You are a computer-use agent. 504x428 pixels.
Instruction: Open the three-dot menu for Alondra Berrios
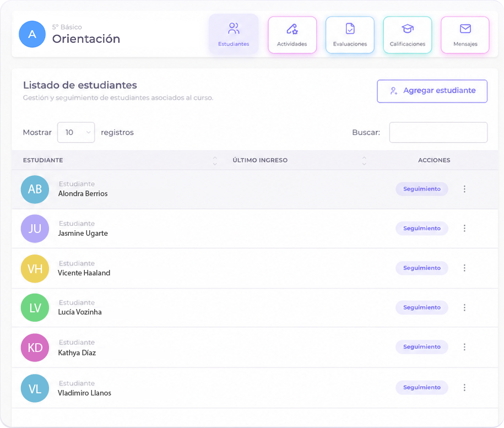tap(464, 189)
